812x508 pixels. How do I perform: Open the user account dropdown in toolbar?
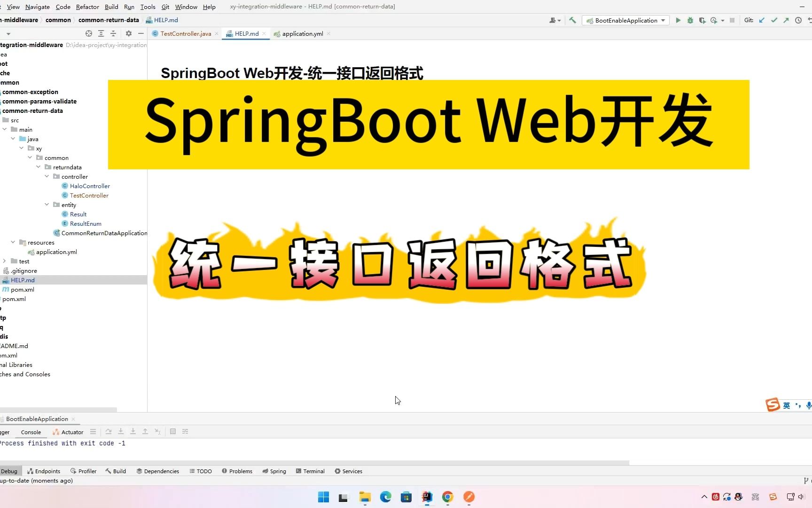(x=555, y=20)
